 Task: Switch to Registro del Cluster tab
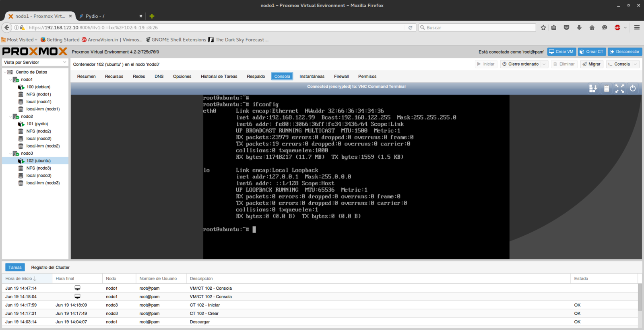click(50, 268)
